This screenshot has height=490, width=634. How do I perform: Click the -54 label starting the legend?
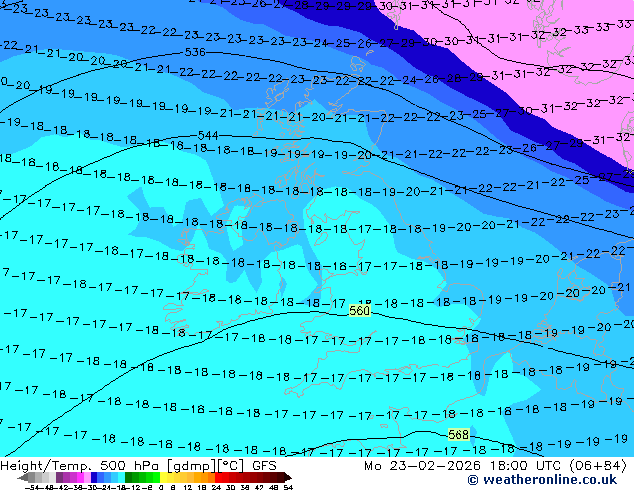pyautogui.click(x=32, y=488)
